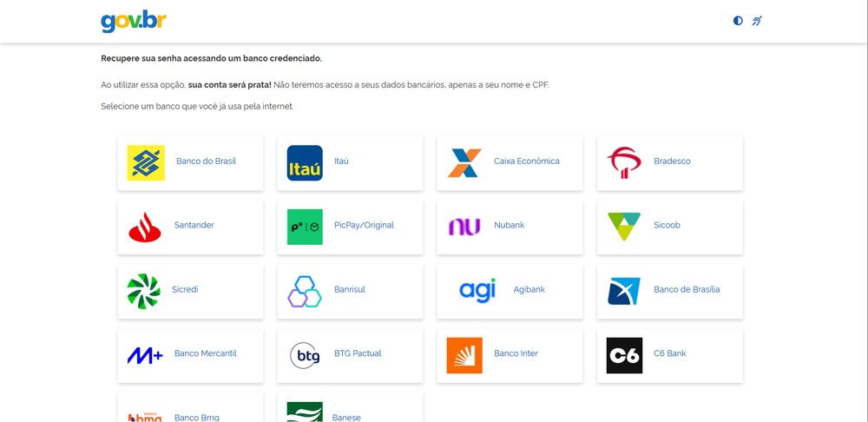Choose the PicPay/Original green logo
The height and width of the screenshot is (422, 868).
pyautogui.click(x=305, y=227)
